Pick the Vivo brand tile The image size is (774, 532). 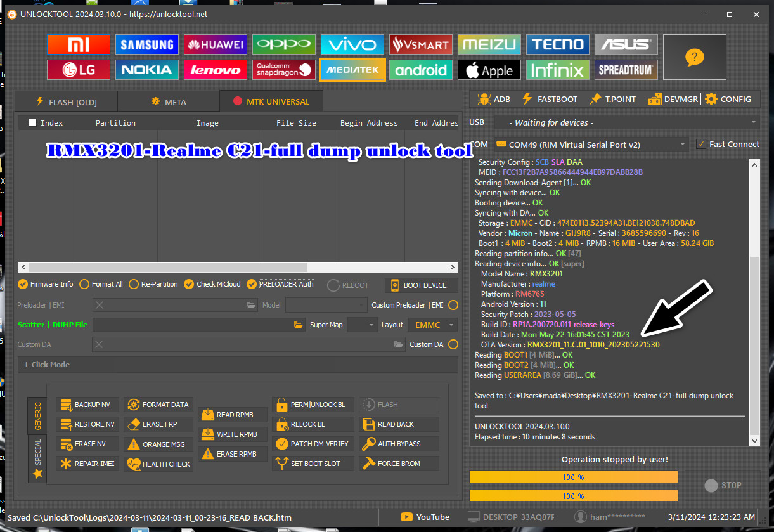[352, 44]
